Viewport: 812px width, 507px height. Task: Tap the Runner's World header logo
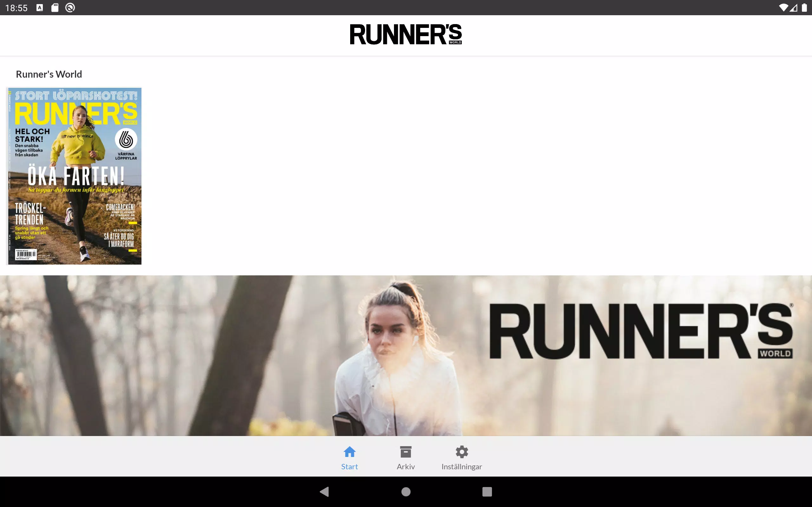coord(406,34)
